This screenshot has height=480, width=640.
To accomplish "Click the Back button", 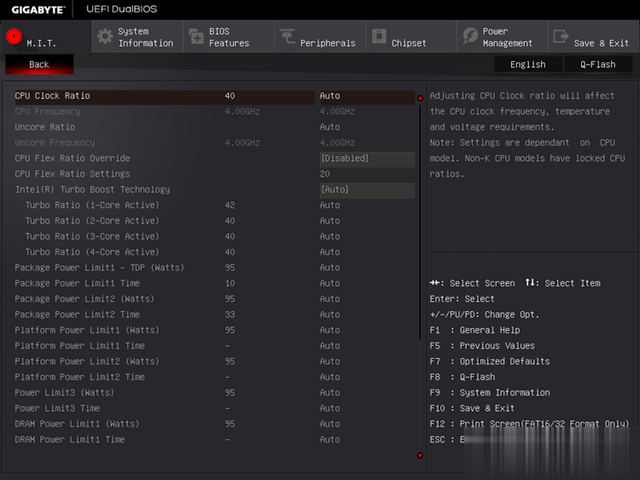I will coord(39,64).
